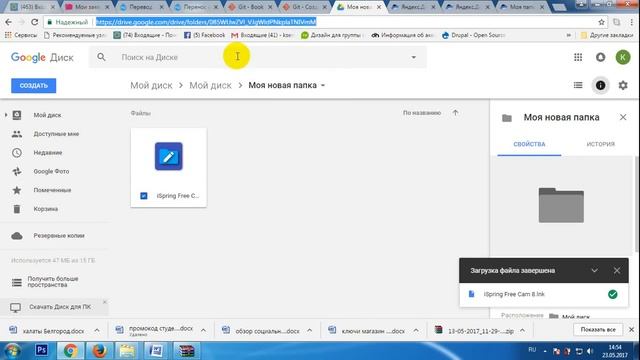The image size is (640, 360).
Task: Open Помеченные starred items
Action: coord(52,190)
